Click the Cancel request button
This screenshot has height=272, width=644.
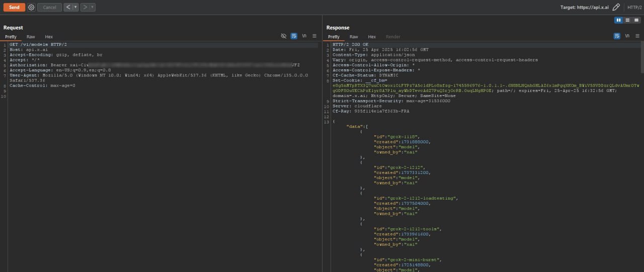point(49,8)
